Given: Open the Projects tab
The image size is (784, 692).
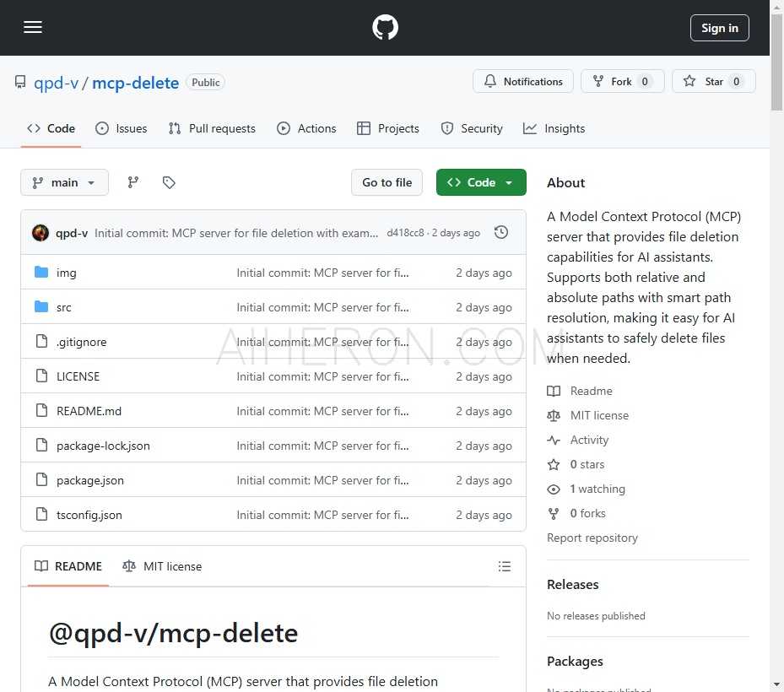Looking at the screenshot, I should (x=388, y=128).
